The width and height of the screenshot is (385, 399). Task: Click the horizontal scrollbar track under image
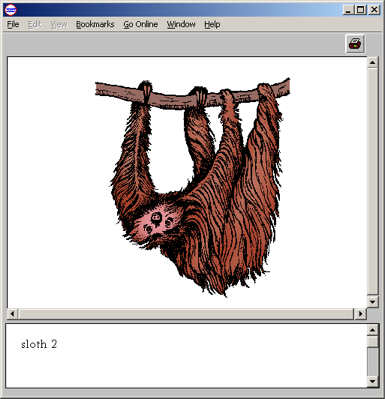coord(187,314)
